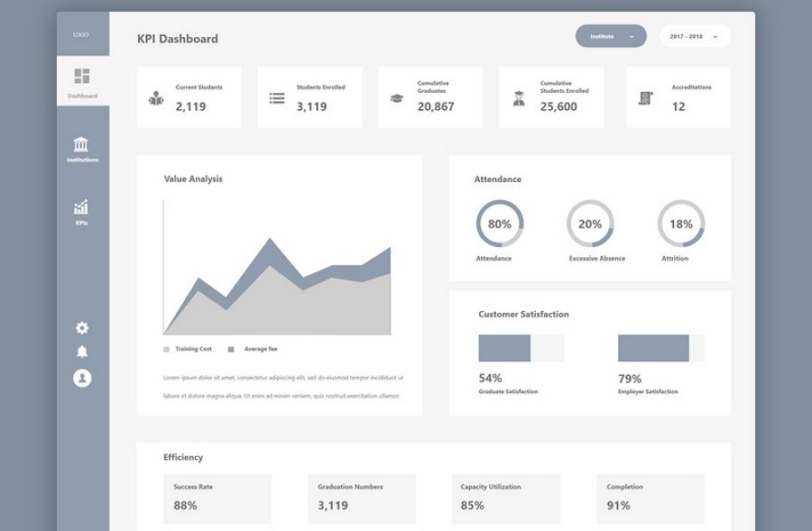Click the 20% Excessive Absence ring gauge
The width and height of the screenshot is (812, 531).
coord(590,224)
